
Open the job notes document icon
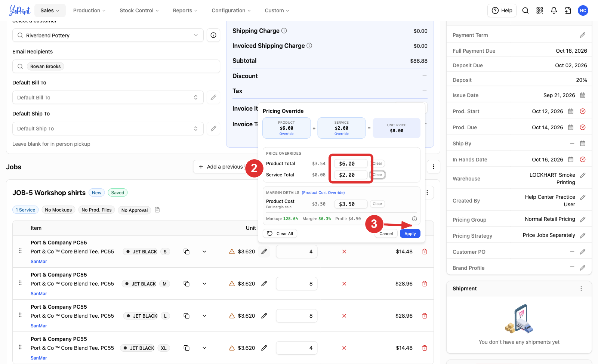point(157,210)
